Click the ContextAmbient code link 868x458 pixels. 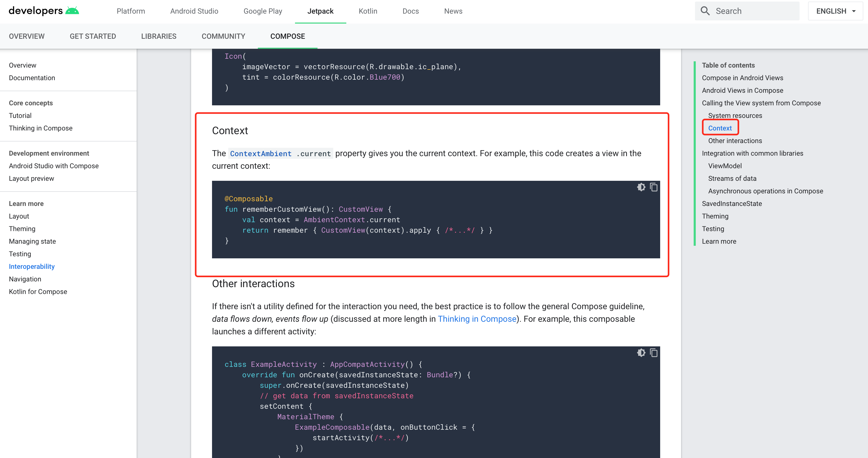tap(260, 154)
